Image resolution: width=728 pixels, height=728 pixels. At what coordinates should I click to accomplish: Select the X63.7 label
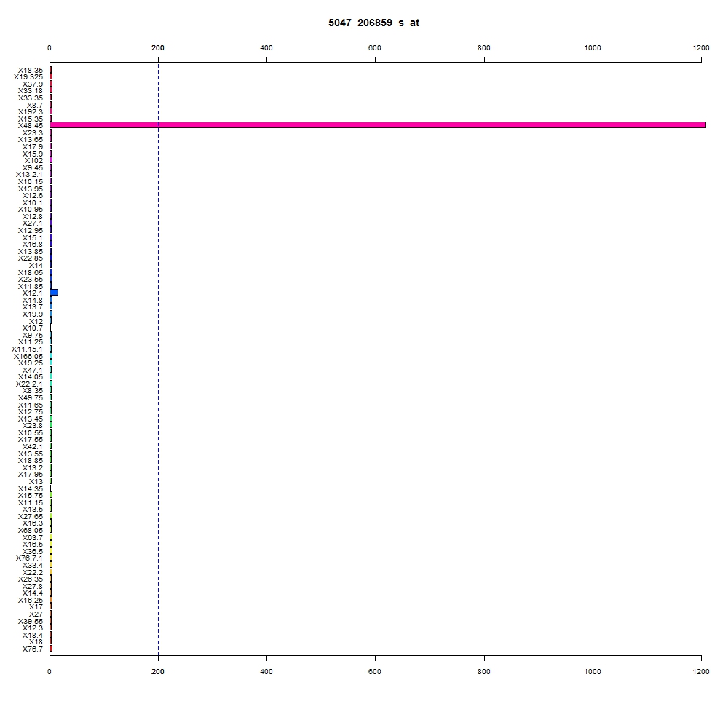point(33,538)
